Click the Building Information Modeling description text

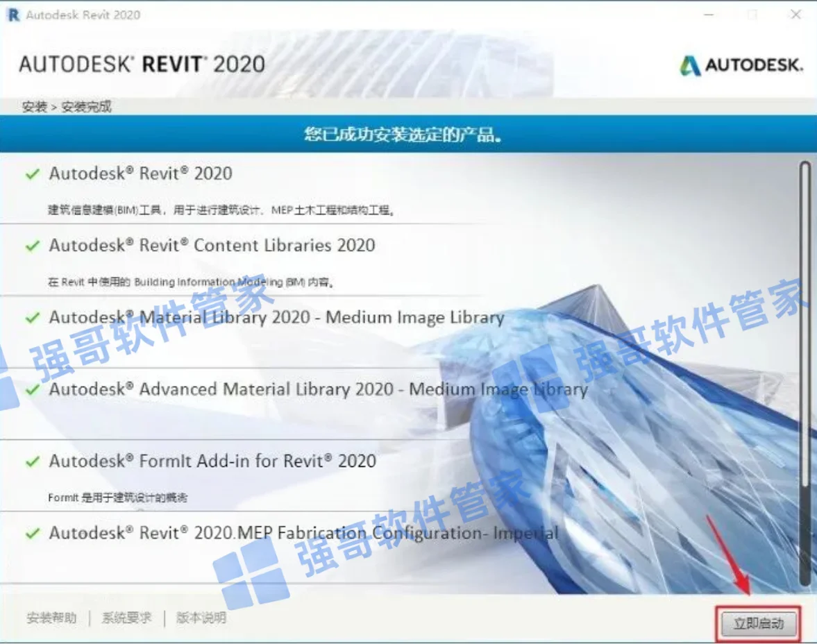tap(191, 282)
